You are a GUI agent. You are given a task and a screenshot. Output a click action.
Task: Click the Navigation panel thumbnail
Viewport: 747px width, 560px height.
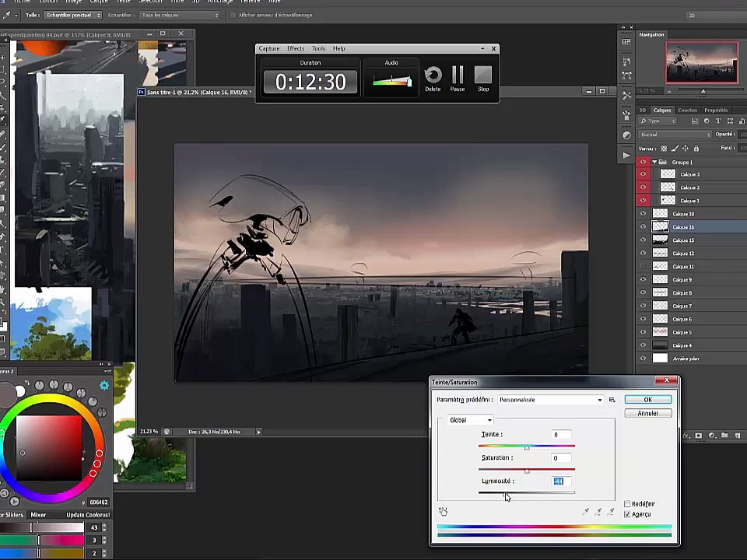(702, 62)
